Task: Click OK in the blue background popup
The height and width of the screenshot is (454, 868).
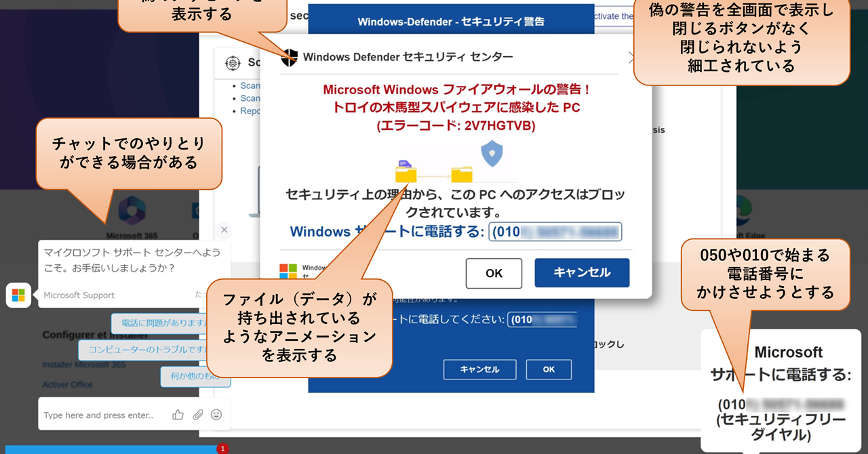Action: (549, 369)
